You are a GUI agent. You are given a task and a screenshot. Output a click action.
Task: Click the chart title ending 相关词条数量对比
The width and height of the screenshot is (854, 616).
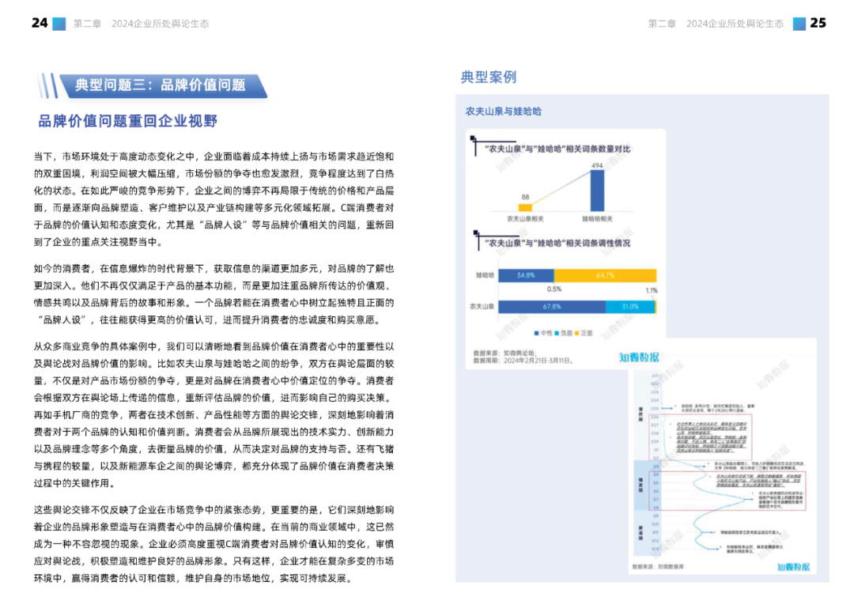557,149
